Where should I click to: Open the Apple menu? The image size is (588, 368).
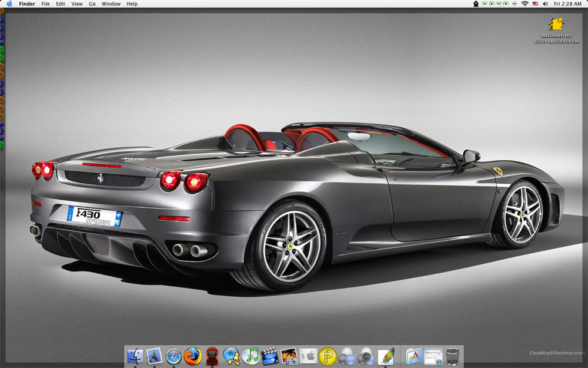coord(9,4)
